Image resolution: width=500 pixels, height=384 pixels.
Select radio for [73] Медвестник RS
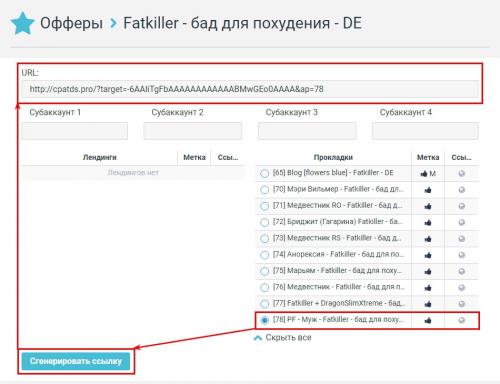click(265, 239)
